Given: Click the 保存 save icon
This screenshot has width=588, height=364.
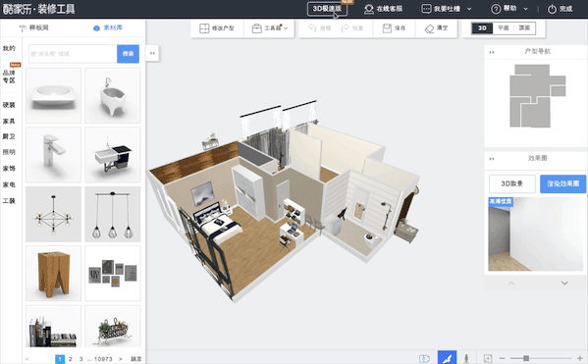Looking at the screenshot, I should 387,28.
